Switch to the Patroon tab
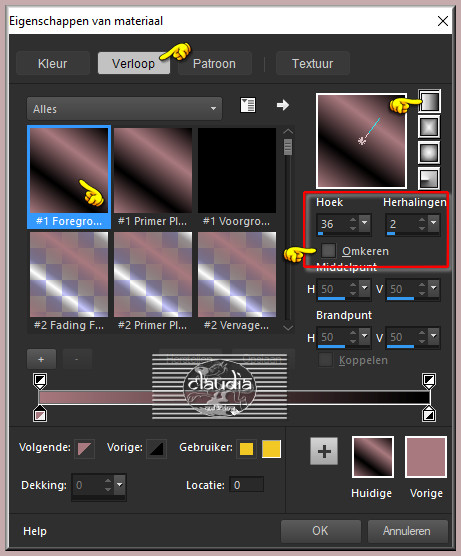 (x=215, y=63)
